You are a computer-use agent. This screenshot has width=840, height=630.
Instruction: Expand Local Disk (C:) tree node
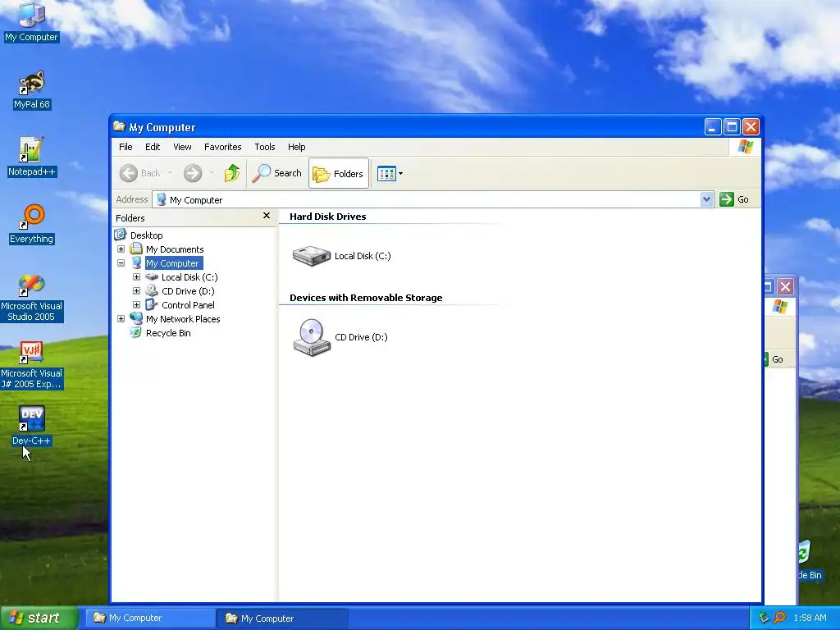point(137,277)
